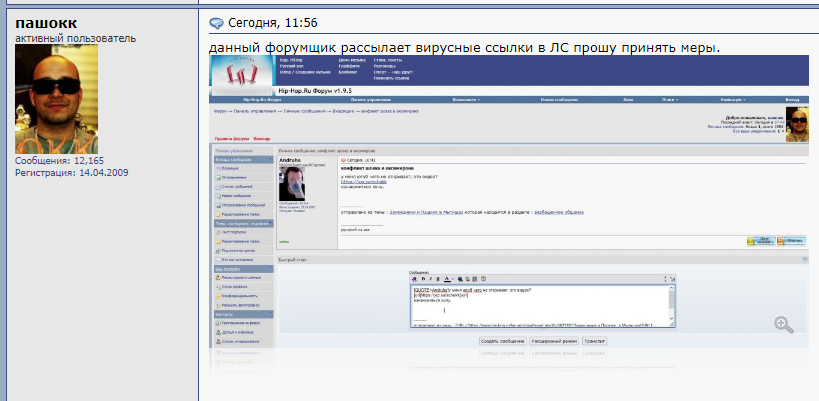Click Italic icon in embedded quick reply toolbar
Image resolution: width=819 pixels, height=401 pixels.
click(430, 279)
